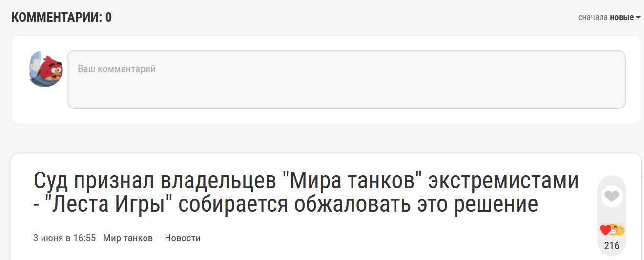This screenshot has height=260, width=644.
Task: Click the gray reactions pill beside the headline
Action: (x=612, y=215)
